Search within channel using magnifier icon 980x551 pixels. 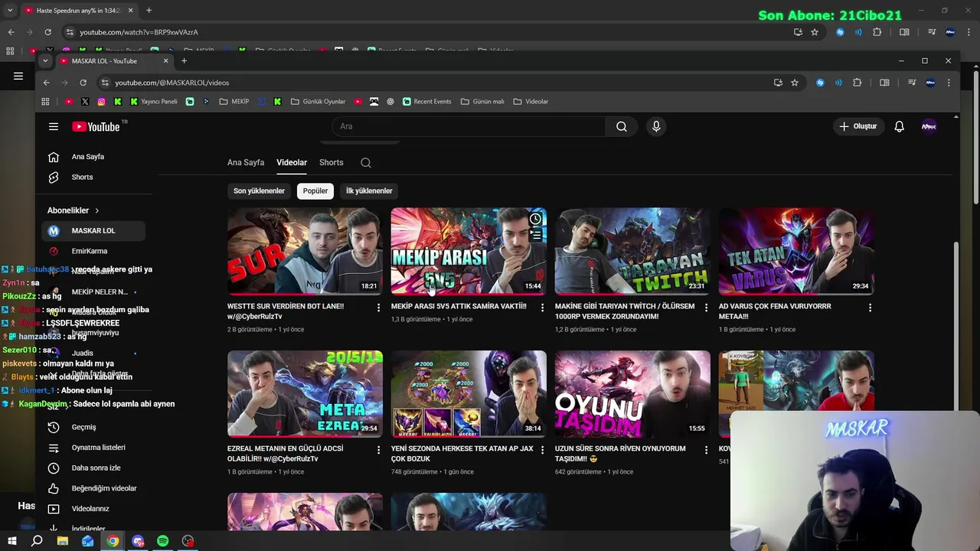(x=366, y=162)
